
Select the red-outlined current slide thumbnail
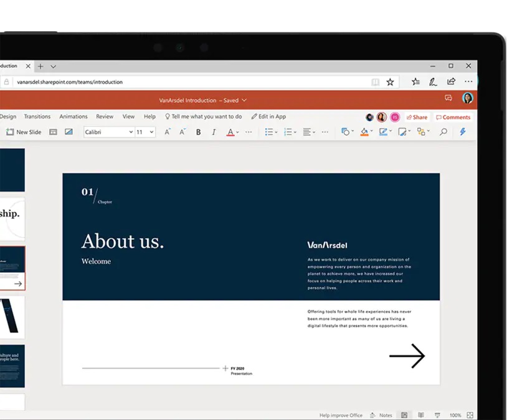click(12, 268)
